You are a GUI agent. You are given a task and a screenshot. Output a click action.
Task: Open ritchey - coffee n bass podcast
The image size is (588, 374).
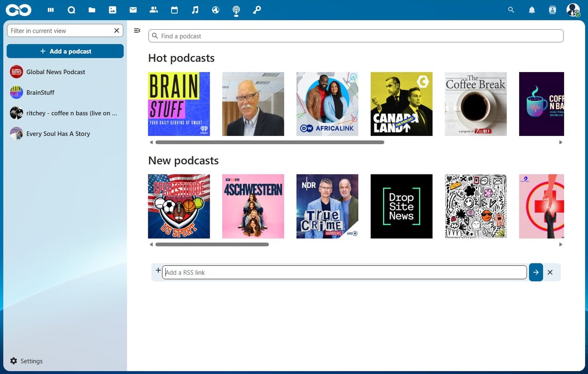65,113
